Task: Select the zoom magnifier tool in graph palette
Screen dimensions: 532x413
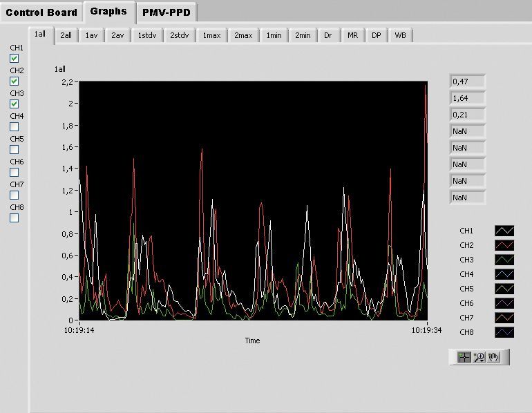Action: pos(479,357)
